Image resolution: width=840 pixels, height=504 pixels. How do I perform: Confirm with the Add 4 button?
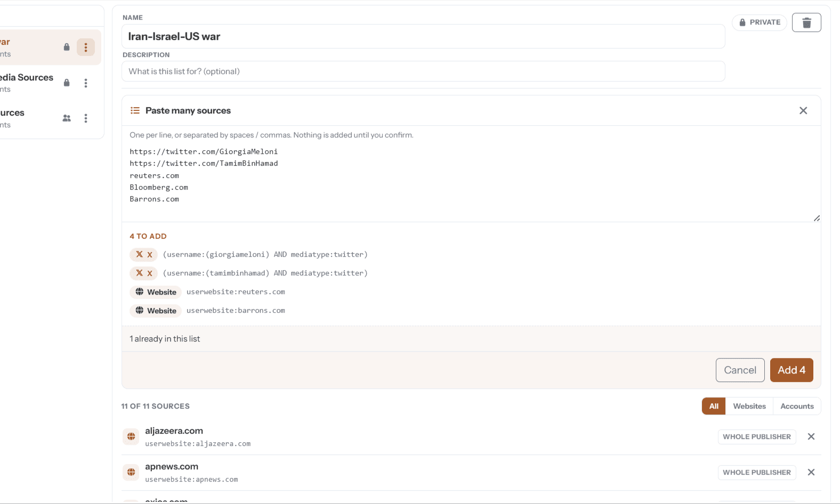click(x=791, y=370)
